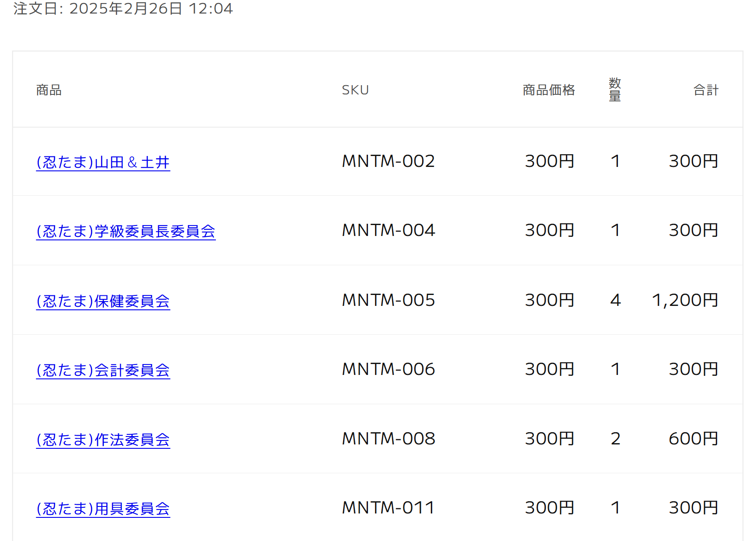Viewport: 756px width, 541px height.
Task: Click the 合計 column header
Action: pos(706,90)
